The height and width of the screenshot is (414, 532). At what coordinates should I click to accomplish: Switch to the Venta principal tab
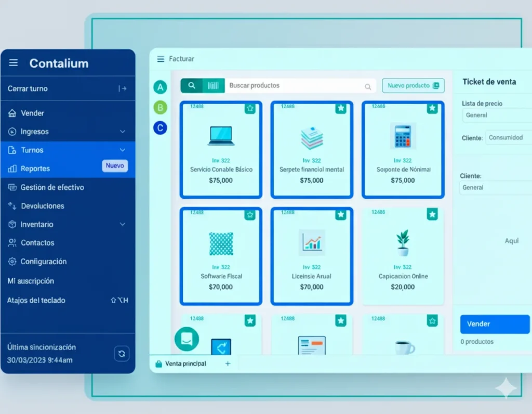[185, 364]
